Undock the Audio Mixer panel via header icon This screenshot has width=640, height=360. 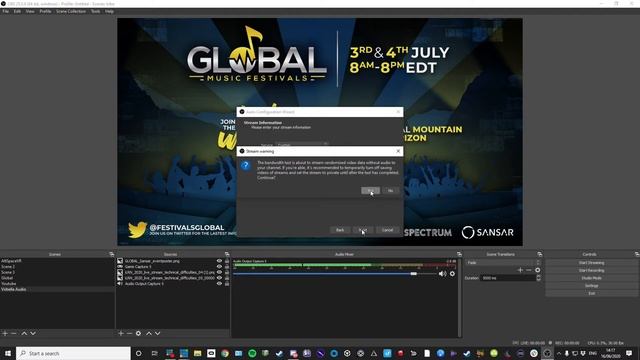(x=459, y=254)
